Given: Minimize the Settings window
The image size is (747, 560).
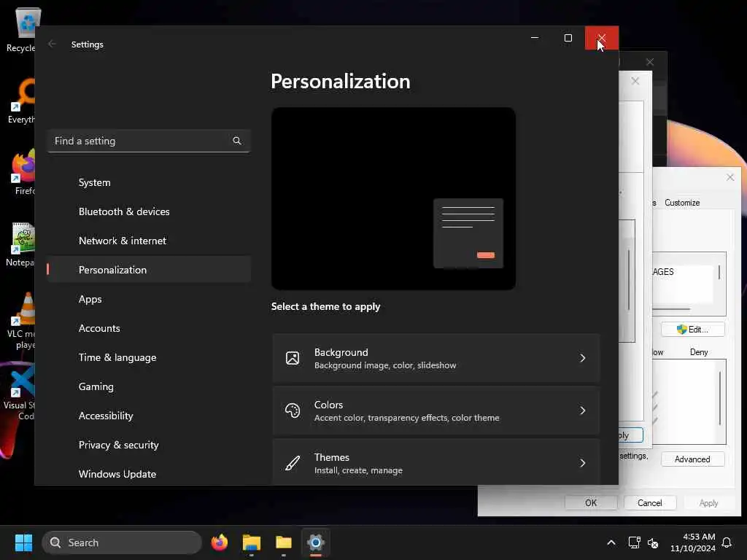Looking at the screenshot, I should 535,38.
